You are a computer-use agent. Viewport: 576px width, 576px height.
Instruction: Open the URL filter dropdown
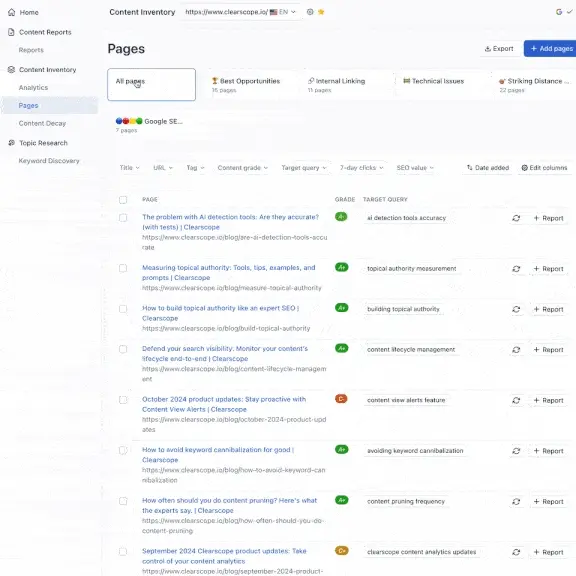[x=163, y=168]
